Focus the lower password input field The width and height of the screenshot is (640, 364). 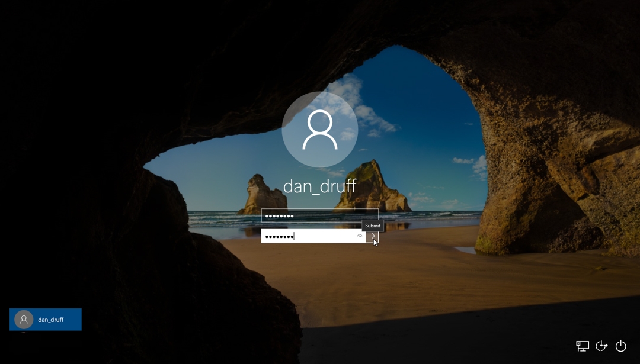click(308, 236)
